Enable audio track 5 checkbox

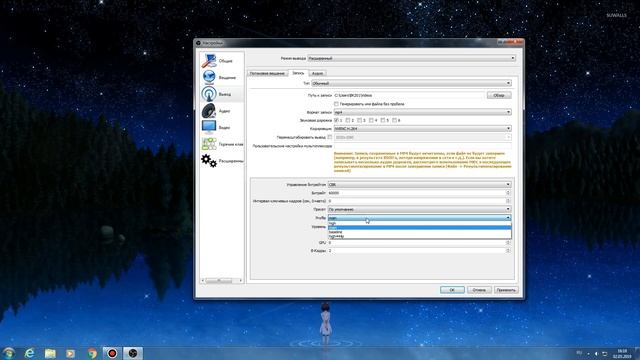click(x=383, y=120)
